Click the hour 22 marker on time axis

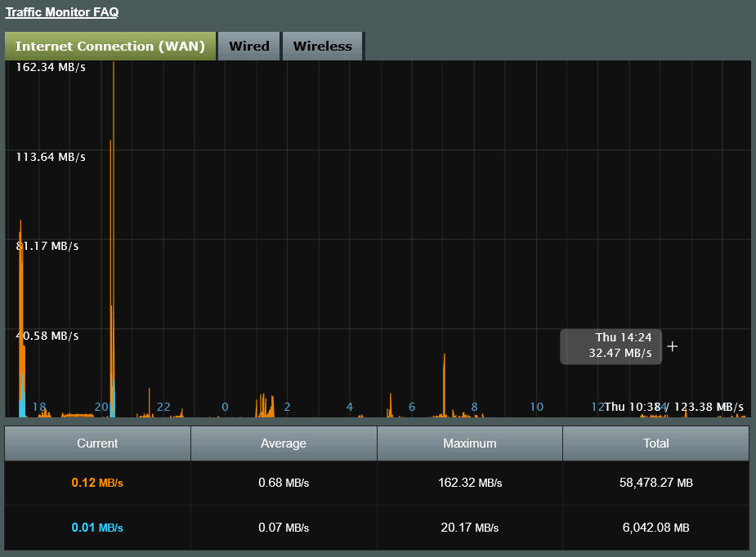[x=163, y=407]
